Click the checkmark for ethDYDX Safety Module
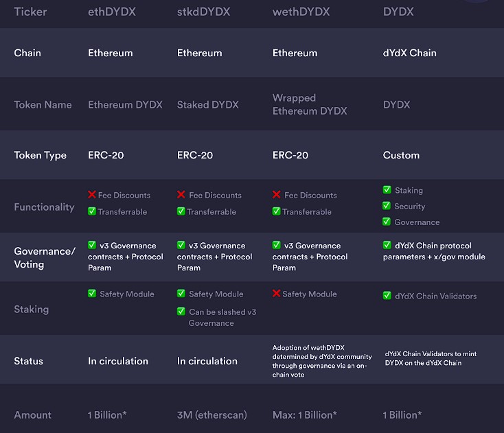Viewport: 504px width, 433px height. (92, 293)
